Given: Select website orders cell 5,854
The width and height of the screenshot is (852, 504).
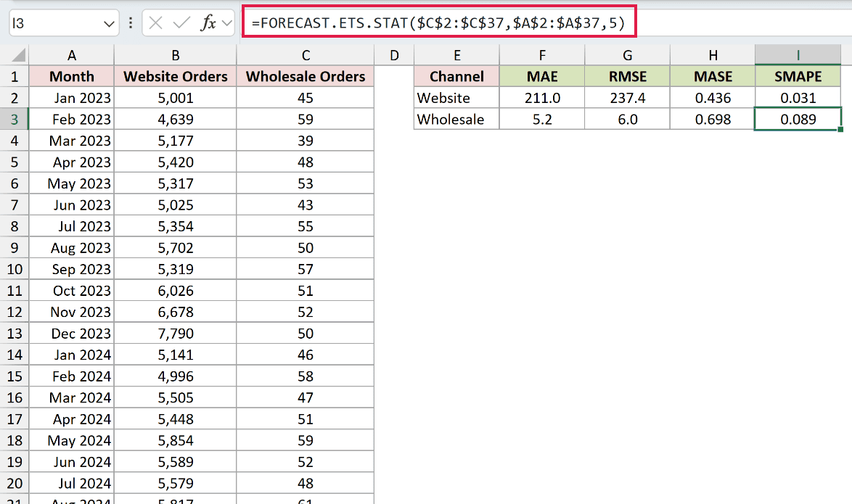Looking at the screenshot, I should 176,440.
